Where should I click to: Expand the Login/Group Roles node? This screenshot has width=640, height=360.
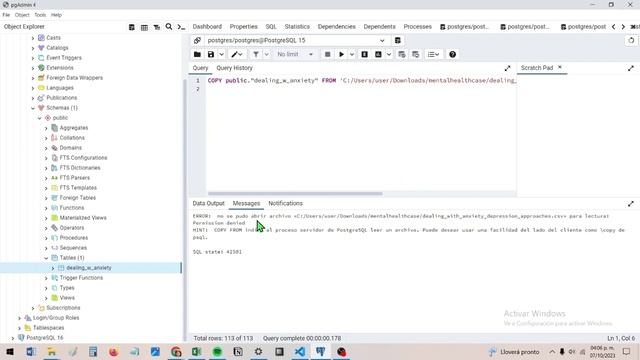(19, 318)
